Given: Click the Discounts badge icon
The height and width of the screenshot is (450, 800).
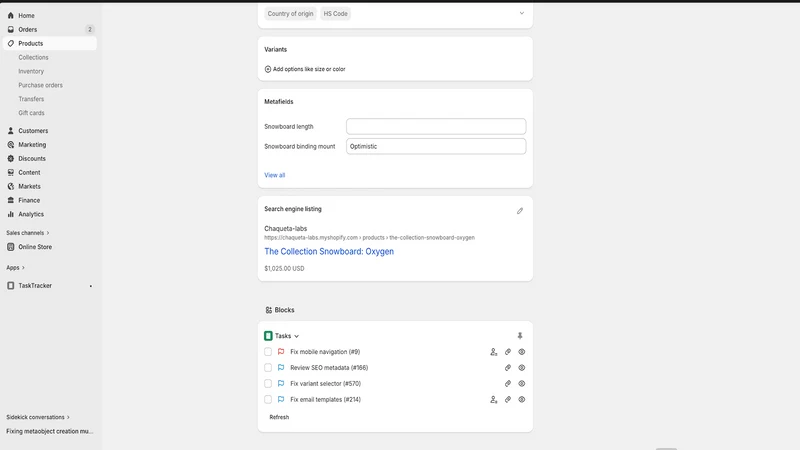Looking at the screenshot, I should 11,159.
